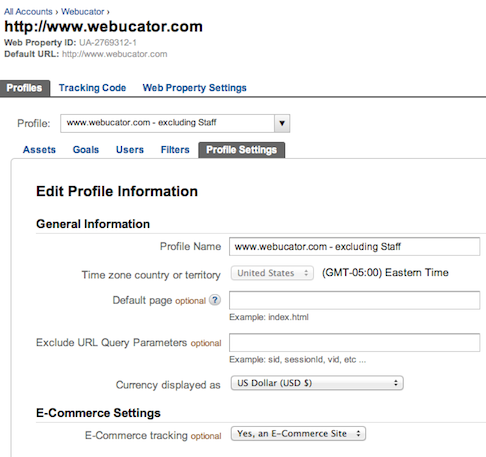
Task: Go to the Assets sub-tab
Action: tap(39, 150)
